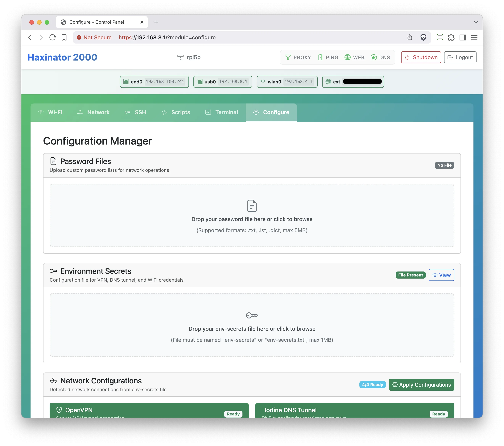
Task: Click the Password Files document icon
Action: (x=53, y=161)
